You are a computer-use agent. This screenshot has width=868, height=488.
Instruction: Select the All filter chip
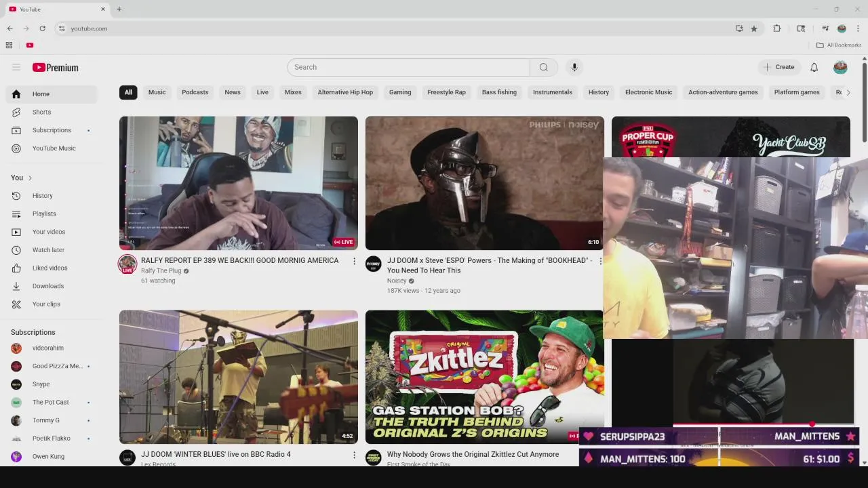pos(128,92)
